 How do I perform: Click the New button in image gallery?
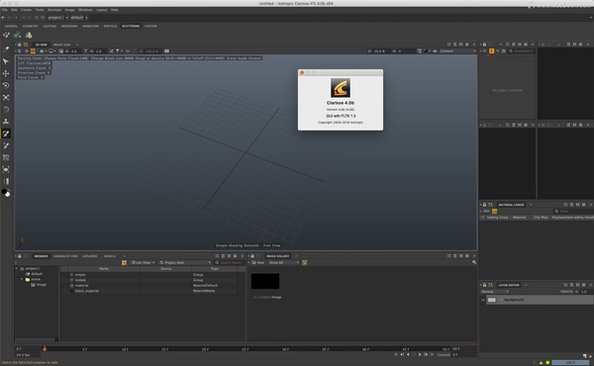point(258,263)
